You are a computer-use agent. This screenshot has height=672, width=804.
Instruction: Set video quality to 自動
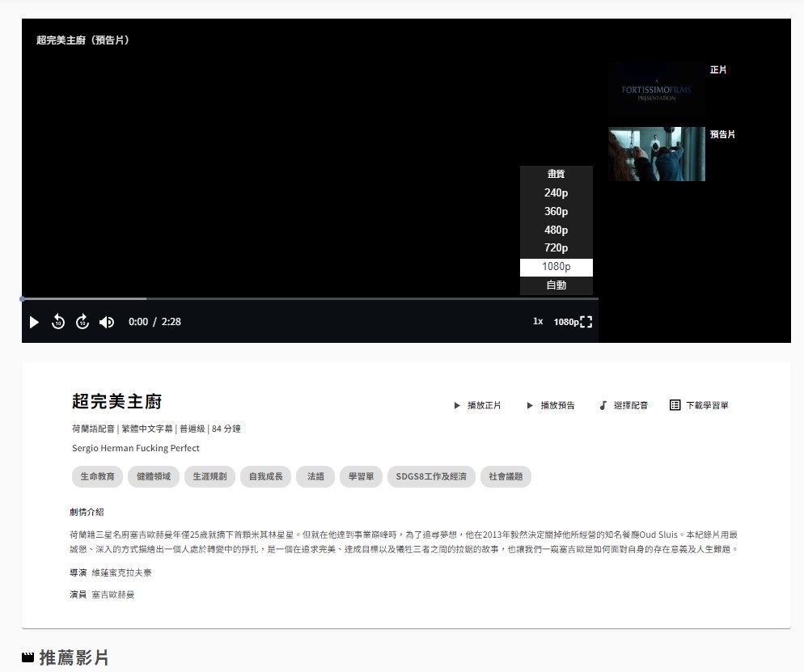tap(556, 285)
